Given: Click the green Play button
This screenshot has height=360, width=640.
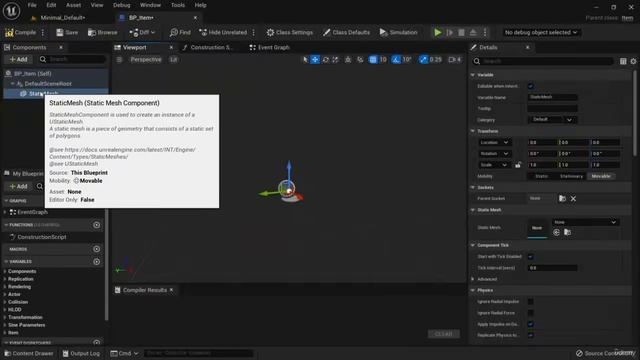Looking at the screenshot, I should click(438, 32).
